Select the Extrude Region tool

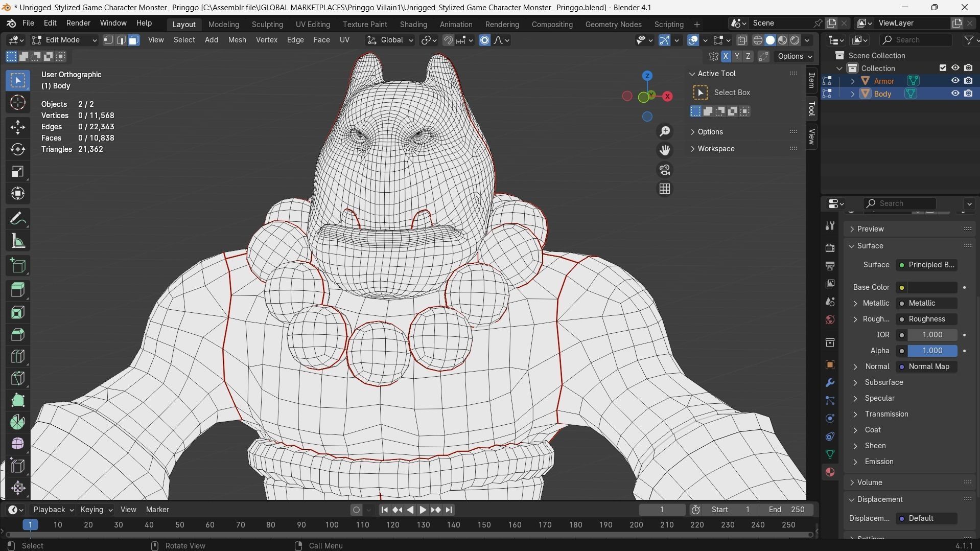click(18, 290)
